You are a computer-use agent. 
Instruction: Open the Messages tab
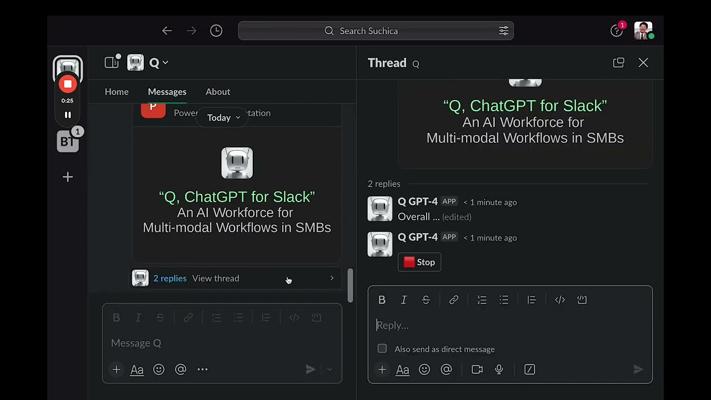(x=167, y=92)
